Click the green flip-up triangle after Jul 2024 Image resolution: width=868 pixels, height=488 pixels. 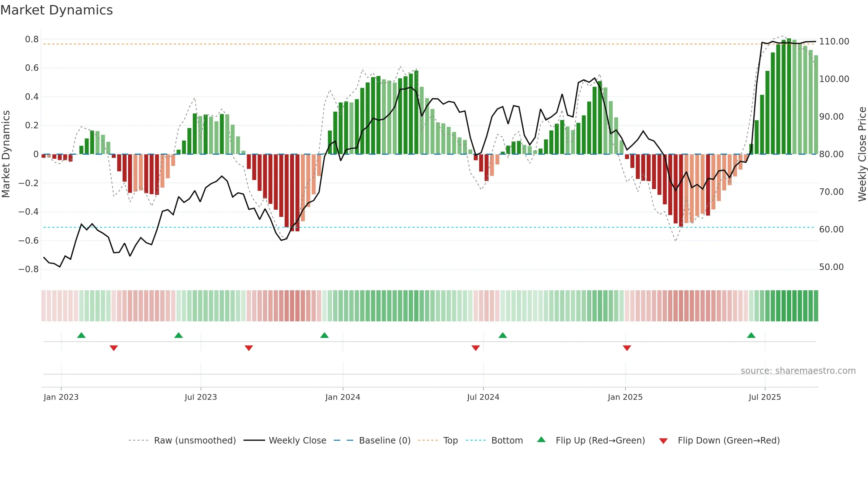click(503, 335)
